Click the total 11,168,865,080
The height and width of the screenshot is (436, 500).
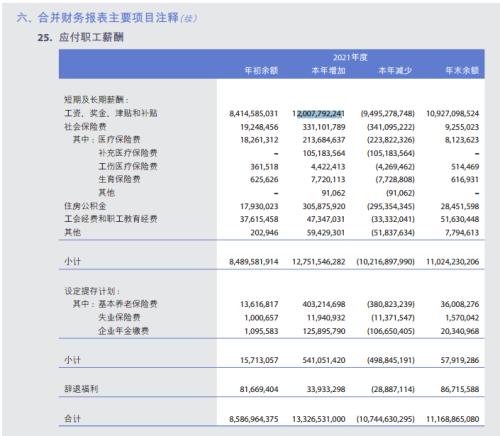click(453, 419)
